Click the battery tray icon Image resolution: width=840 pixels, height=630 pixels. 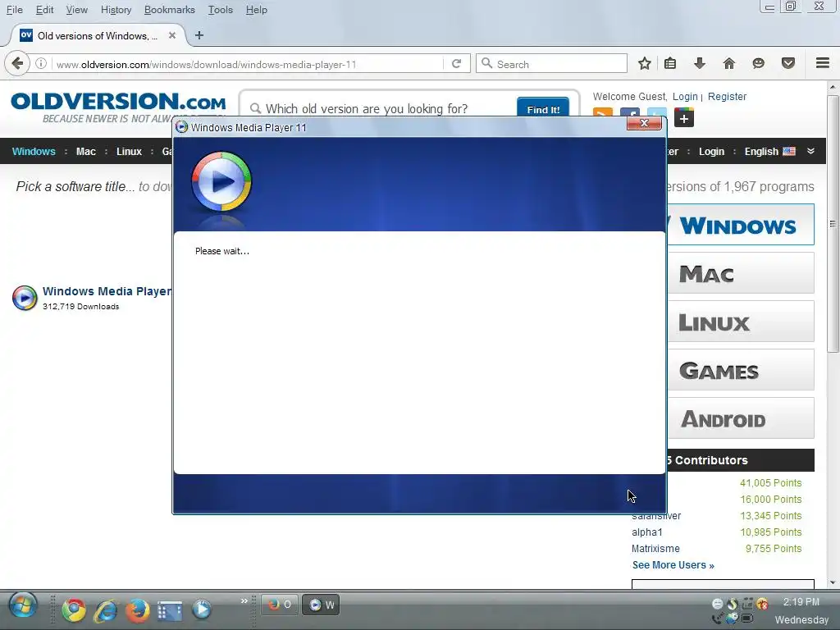746,619
